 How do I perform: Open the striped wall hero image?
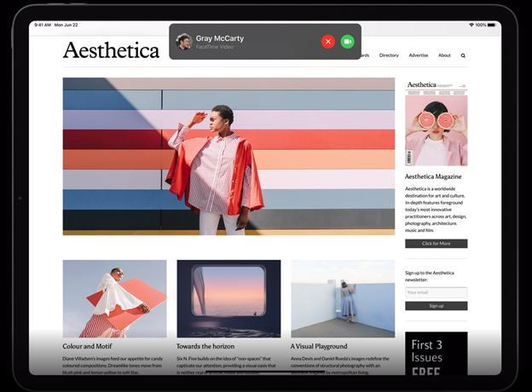tap(228, 156)
